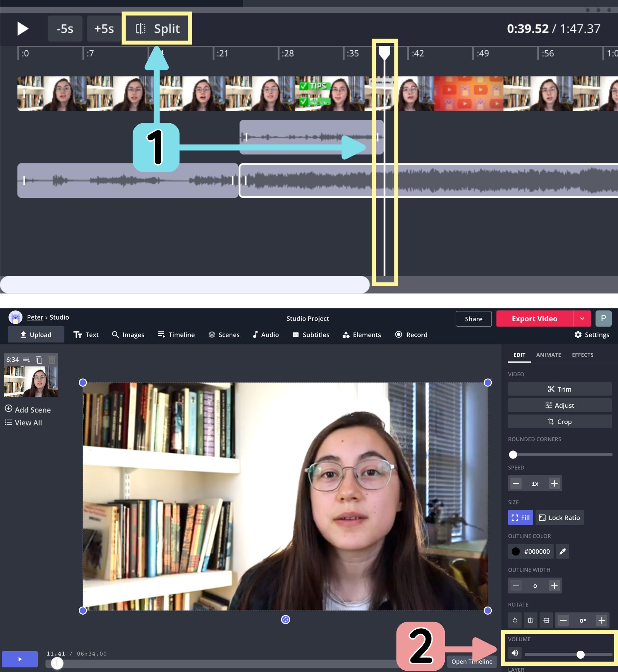Viewport: 618px width, 672px height.
Task: Expand the View All scenes list
Action: 23,423
